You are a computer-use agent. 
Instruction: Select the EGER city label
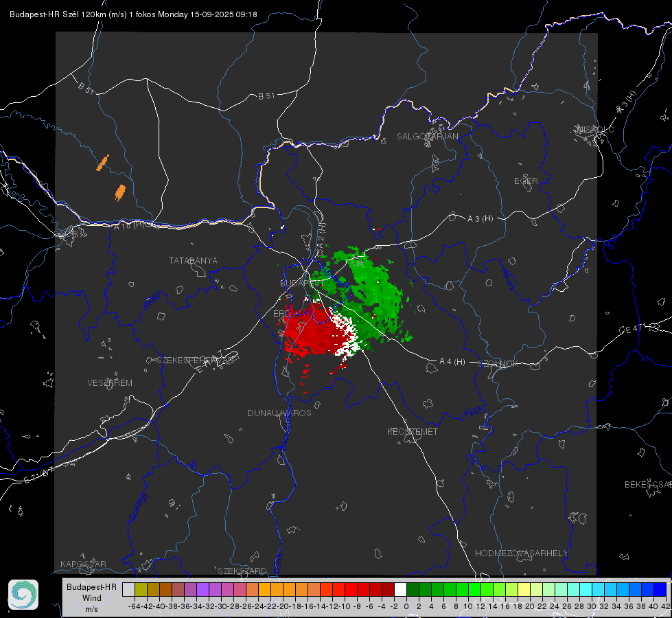pyautogui.click(x=526, y=181)
